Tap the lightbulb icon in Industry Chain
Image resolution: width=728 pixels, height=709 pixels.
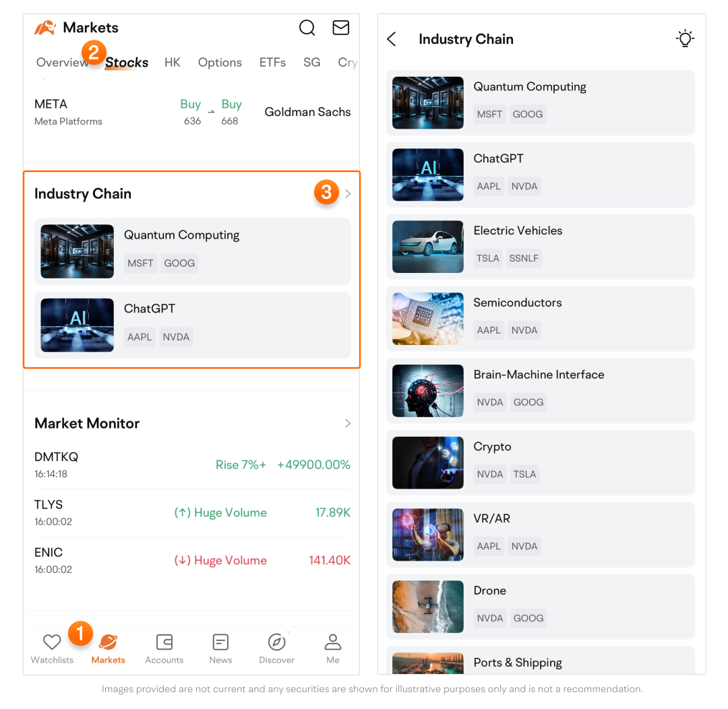pos(685,39)
